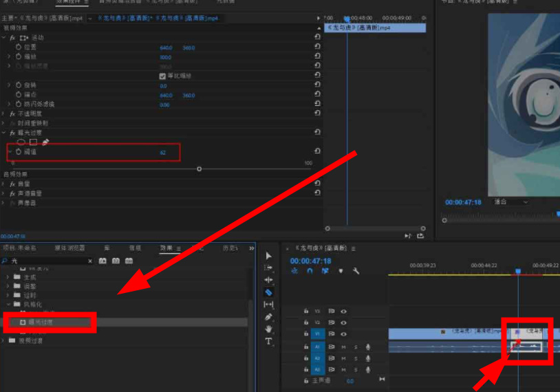Image resolution: width=560 pixels, height=392 pixels.
Task: Collapse the 风格化 folder
Action: 8,303
